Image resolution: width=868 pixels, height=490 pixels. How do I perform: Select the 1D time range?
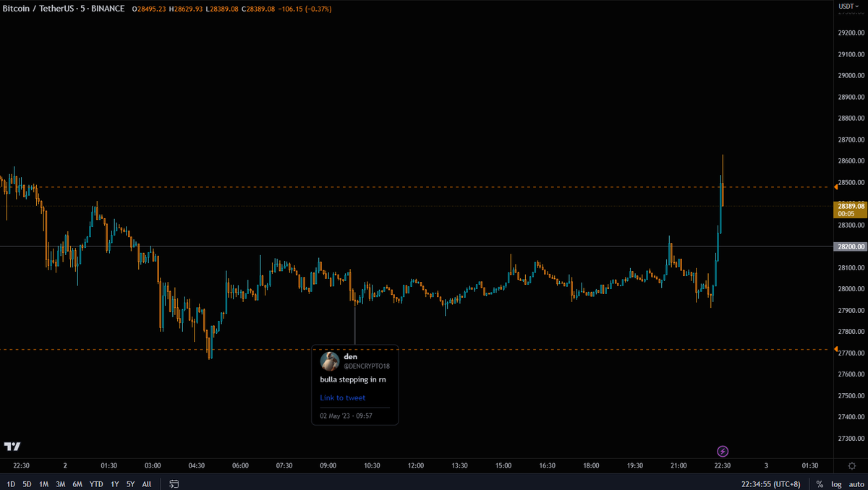11,484
